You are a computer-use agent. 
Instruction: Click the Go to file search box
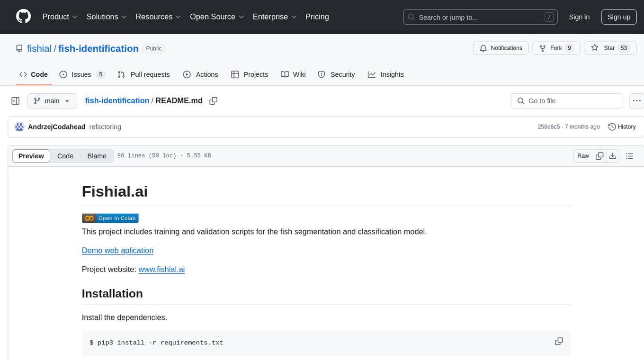567,101
